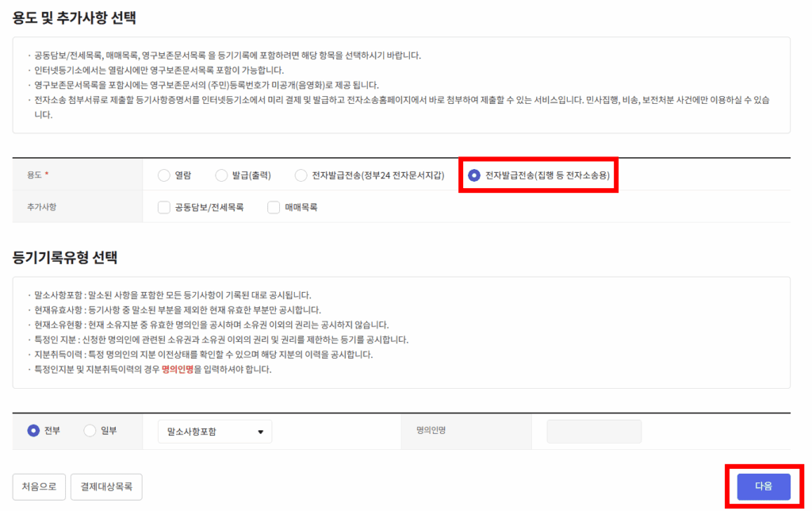Select the 전부 radio button

pyautogui.click(x=33, y=431)
